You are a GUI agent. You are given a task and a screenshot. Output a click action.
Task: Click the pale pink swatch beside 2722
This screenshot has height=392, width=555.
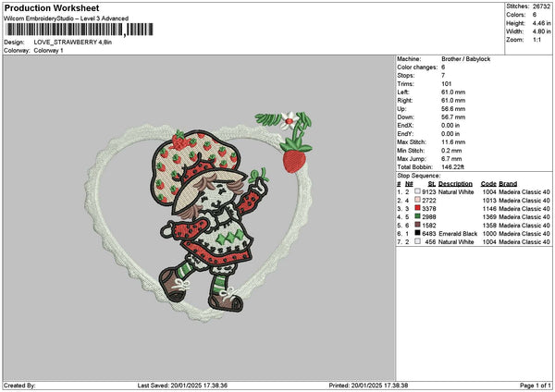coord(418,200)
